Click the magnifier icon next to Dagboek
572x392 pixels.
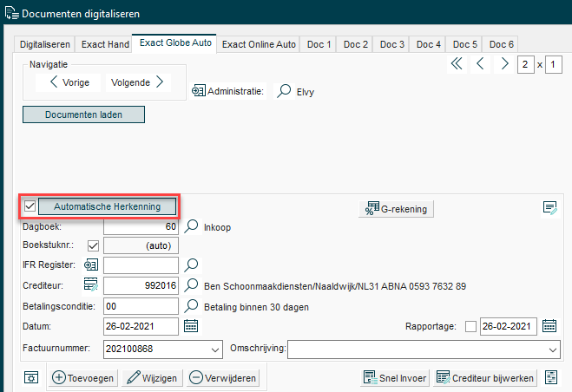(x=192, y=227)
